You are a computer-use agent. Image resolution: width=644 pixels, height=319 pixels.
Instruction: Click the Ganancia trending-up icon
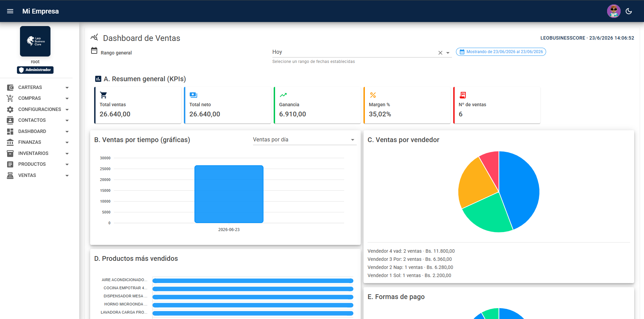283,95
